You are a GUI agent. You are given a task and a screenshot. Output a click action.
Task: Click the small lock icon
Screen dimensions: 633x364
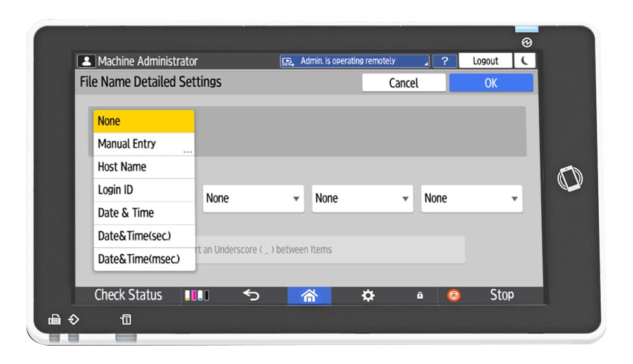tap(419, 296)
